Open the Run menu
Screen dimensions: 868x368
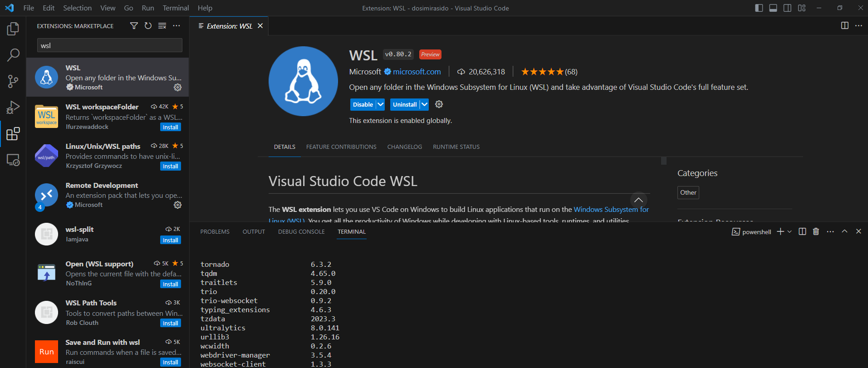click(x=148, y=8)
